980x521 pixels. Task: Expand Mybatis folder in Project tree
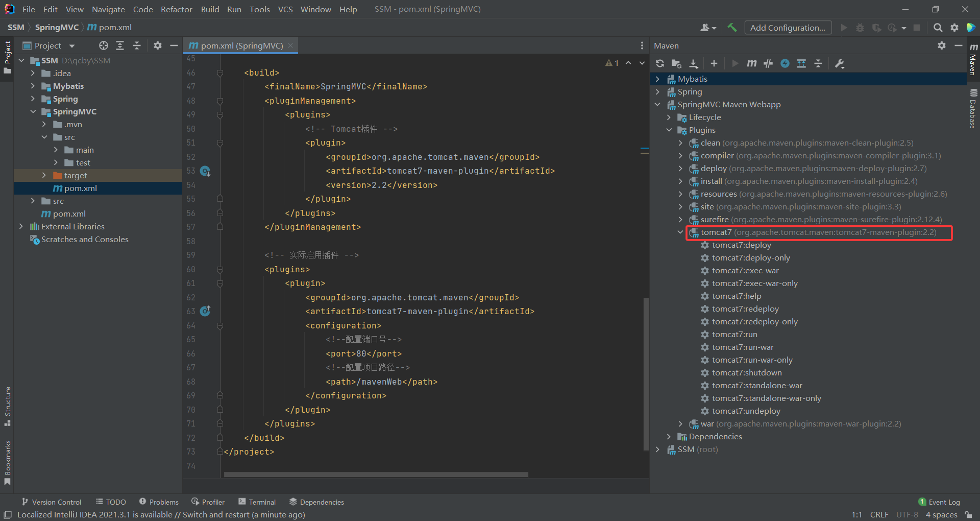pos(33,86)
